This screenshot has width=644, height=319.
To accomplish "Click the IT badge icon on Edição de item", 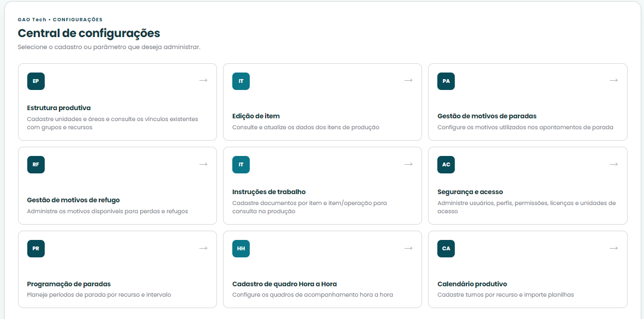I will (x=240, y=81).
